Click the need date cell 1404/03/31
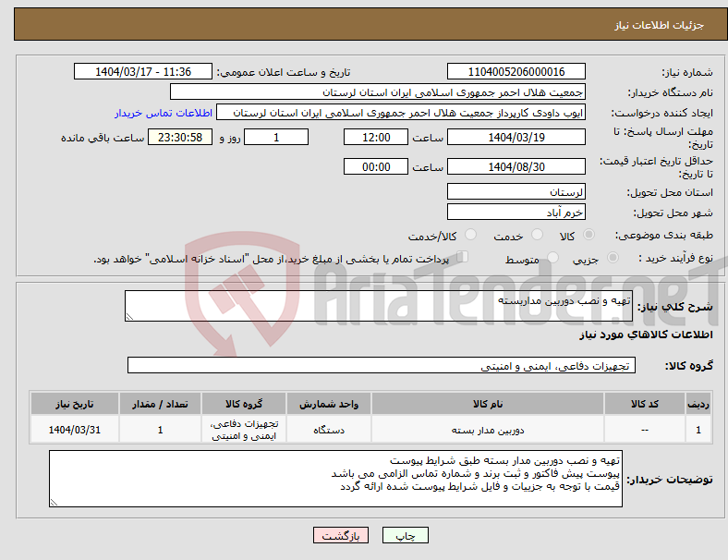728x560 pixels. (x=75, y=430)
